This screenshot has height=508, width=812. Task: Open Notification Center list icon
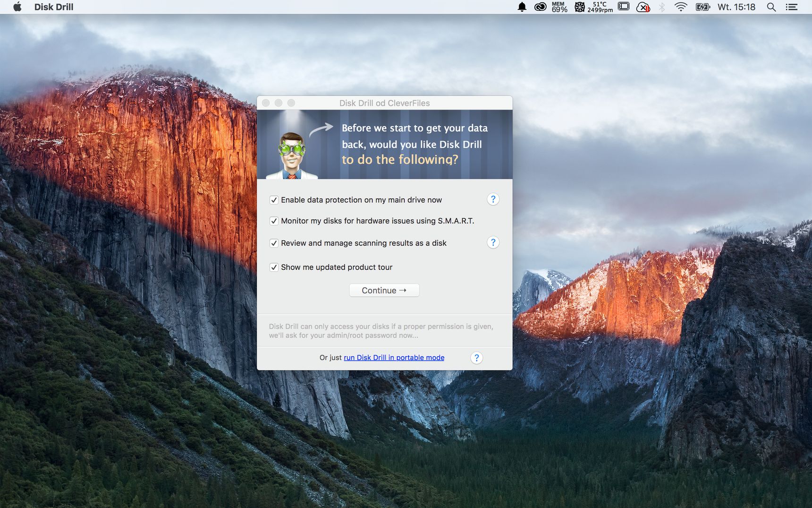click(x=791, y=7)
